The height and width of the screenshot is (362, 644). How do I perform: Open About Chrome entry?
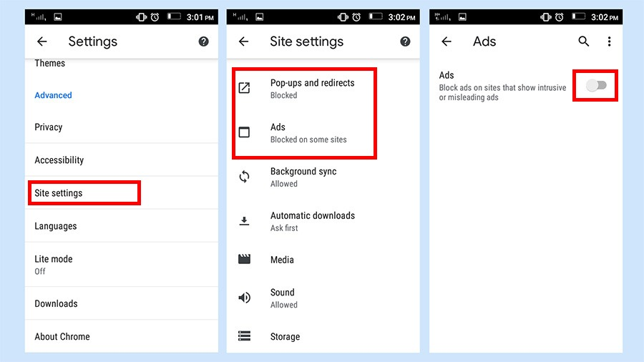(122, 336)
